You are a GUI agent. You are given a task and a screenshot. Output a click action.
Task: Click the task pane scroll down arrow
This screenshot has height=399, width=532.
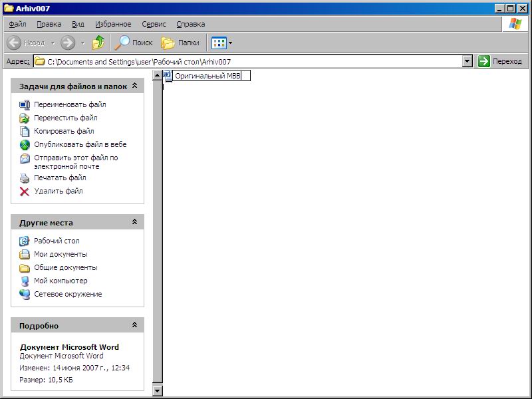pos(157,390)
